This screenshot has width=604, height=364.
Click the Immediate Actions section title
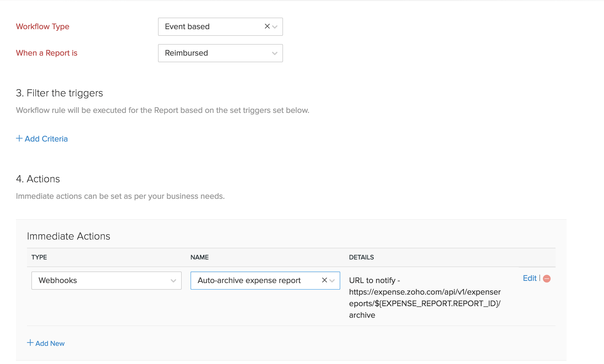click(x=69, y=236)
